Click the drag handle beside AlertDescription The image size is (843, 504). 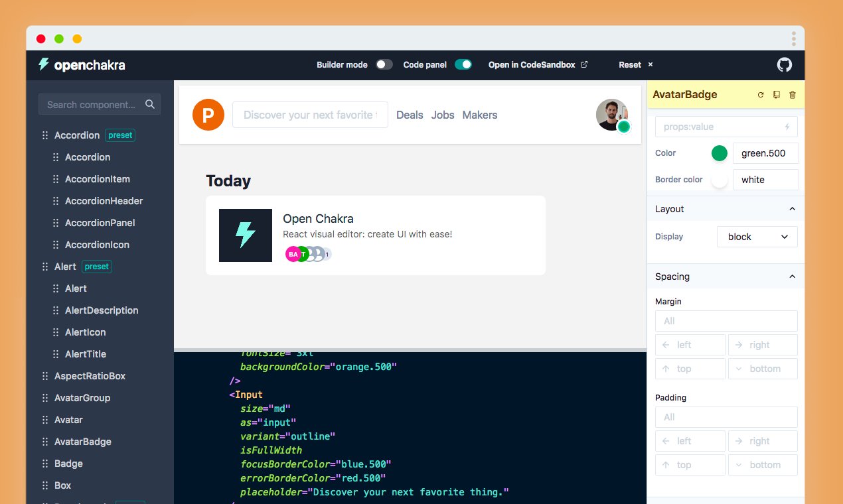coord(56,310)
